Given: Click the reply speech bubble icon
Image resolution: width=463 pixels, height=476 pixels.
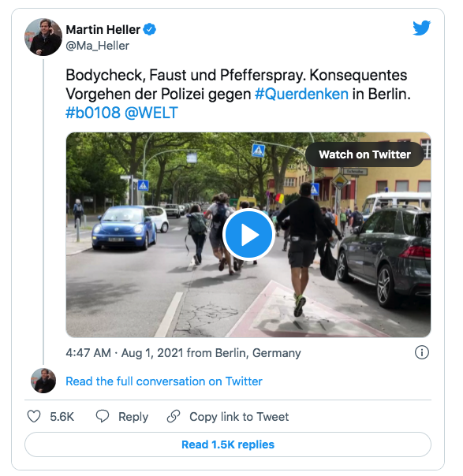Looking at the screenshot, I should coord(103,416).
